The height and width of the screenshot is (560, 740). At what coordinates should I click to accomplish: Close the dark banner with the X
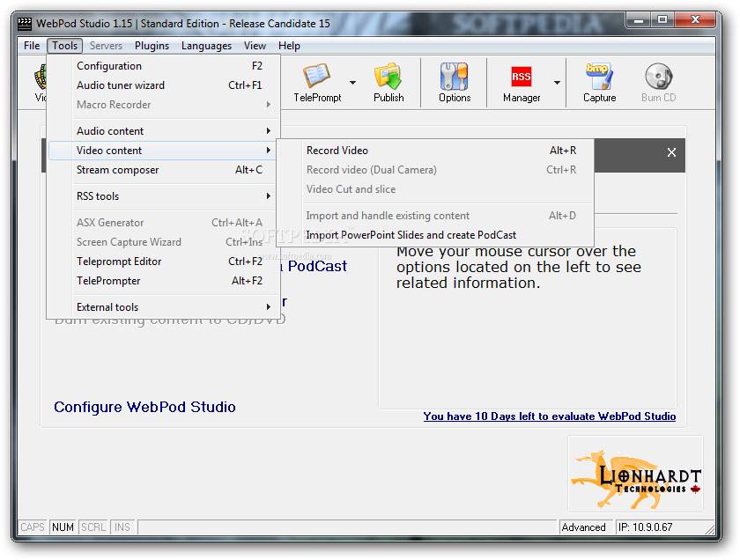[x=671, y=152]
